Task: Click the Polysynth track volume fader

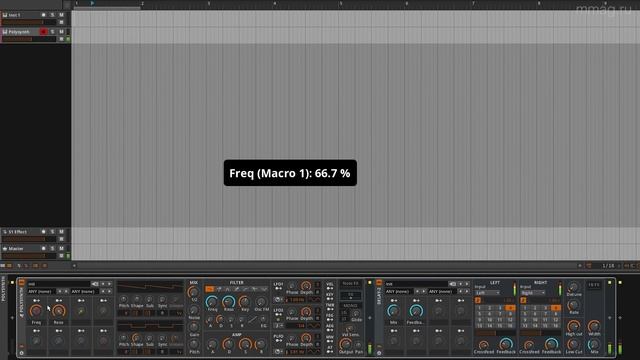Action: tap(29, 39)
